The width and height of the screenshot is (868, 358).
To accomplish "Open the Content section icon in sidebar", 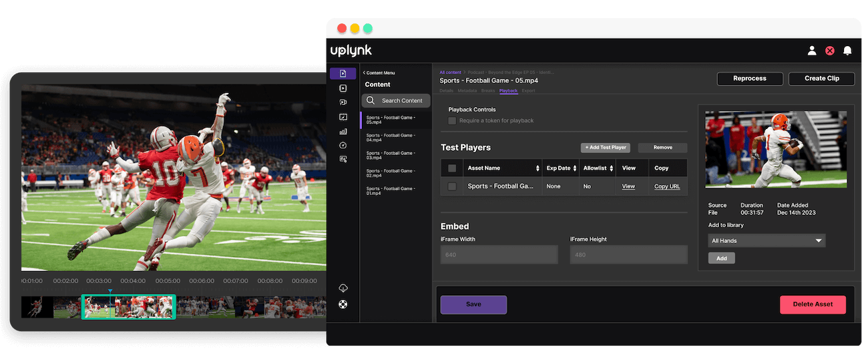I will 343,73.
